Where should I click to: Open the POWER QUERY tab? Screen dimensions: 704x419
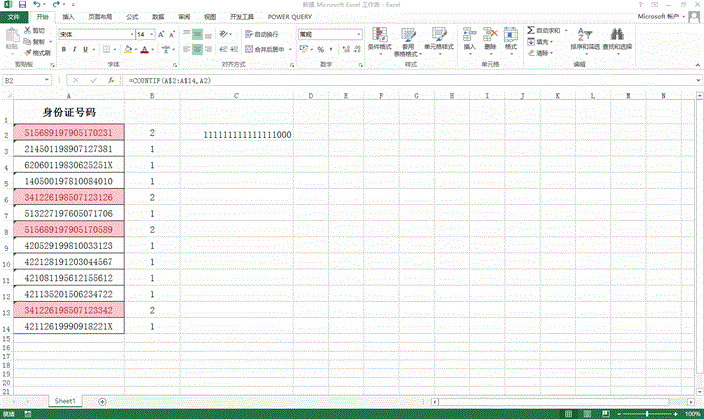(x=288, y=17)
